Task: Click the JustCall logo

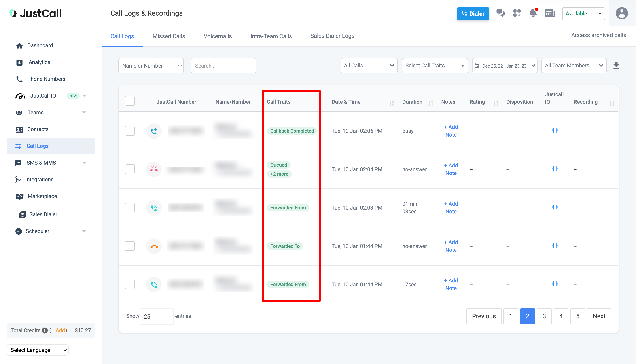Action: (35, 13)
